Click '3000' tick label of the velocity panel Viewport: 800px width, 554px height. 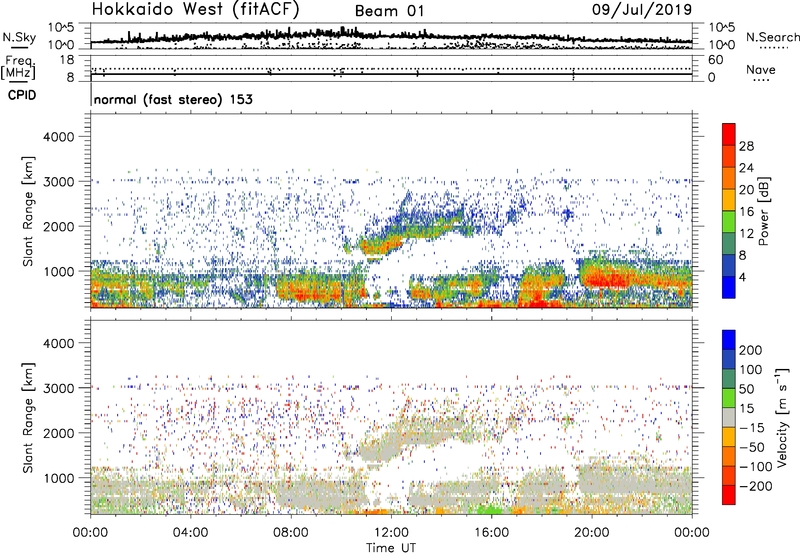click(58, 388)
